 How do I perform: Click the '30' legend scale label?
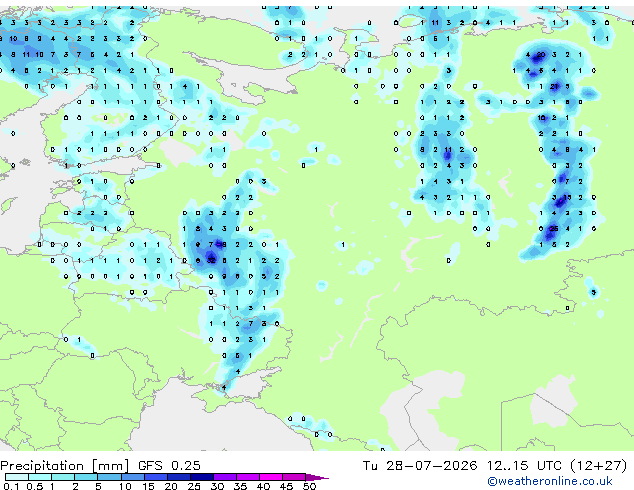pos(217,486)
